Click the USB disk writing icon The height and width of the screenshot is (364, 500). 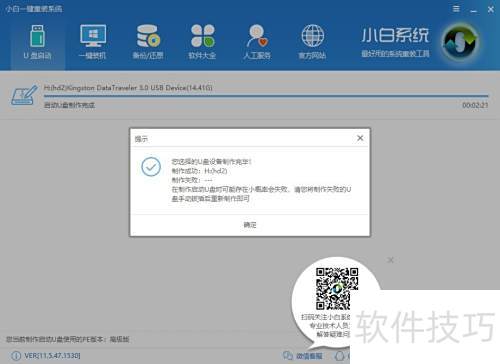[24, 95]
